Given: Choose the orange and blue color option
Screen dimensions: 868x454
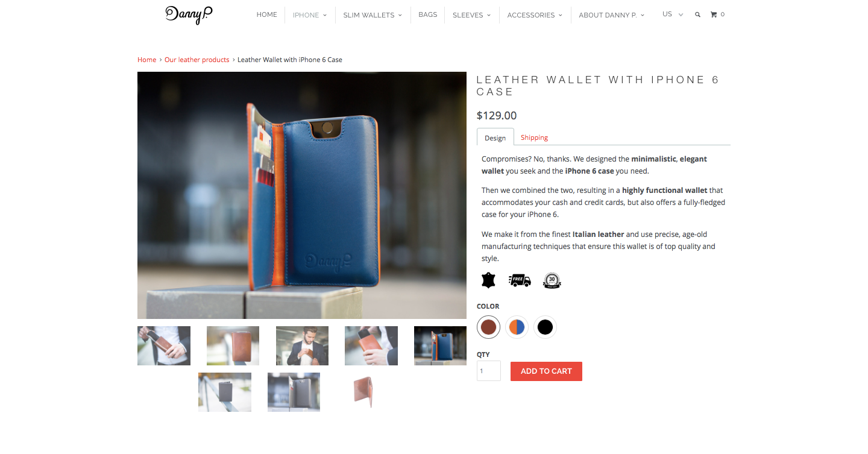Looking at the screenshot, I should coord(517,327).
